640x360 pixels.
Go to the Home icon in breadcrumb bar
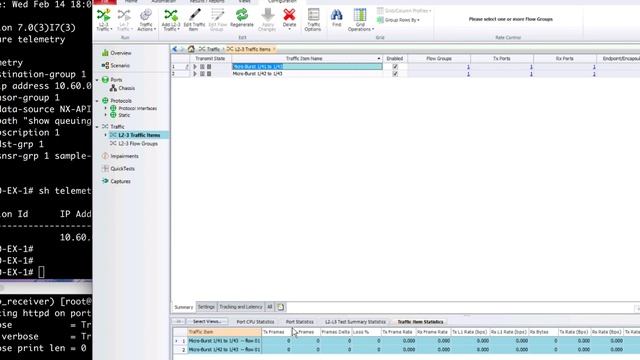pos(191,49)
